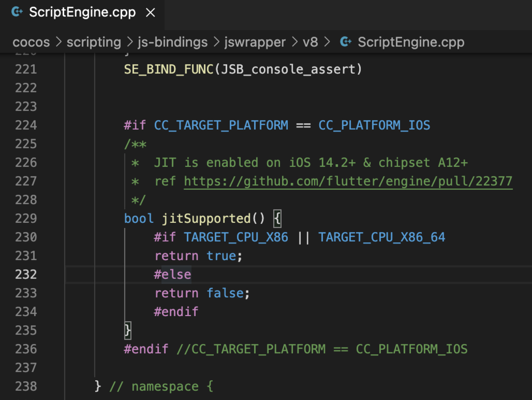Click the opening brace after jitSupported()
The width and height of the screenshot is (532, 400).
pyautogui.click(x=277, y=218)
